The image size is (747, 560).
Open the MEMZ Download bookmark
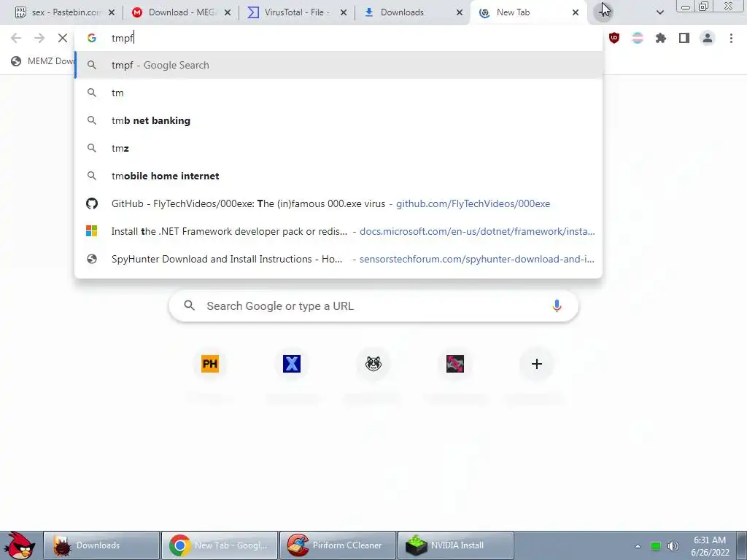coord(42,61)
